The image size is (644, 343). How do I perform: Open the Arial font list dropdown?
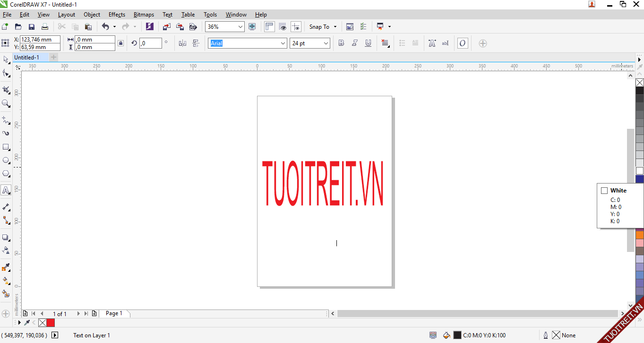(x=283, y=43)
